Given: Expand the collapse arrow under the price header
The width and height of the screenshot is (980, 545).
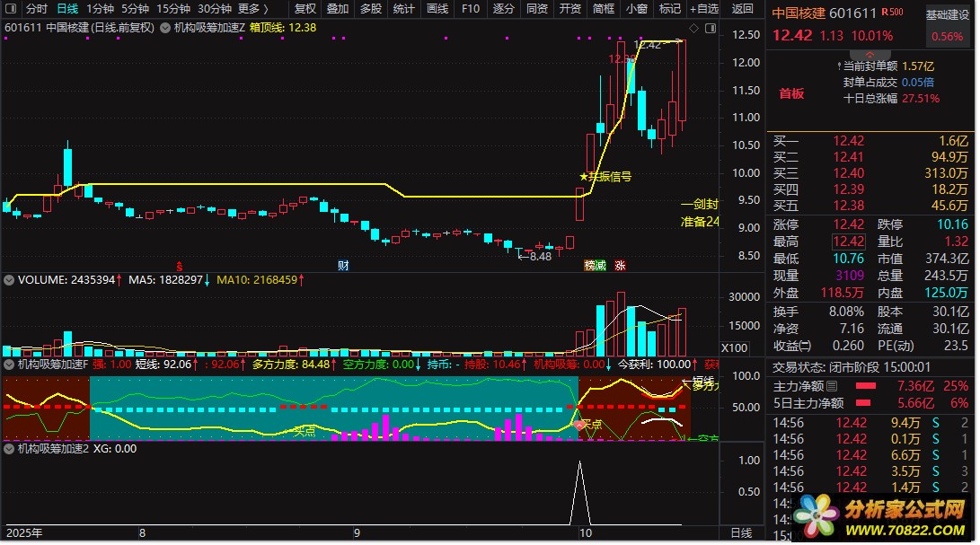Looking at the screenshot, I should point(870,55).
